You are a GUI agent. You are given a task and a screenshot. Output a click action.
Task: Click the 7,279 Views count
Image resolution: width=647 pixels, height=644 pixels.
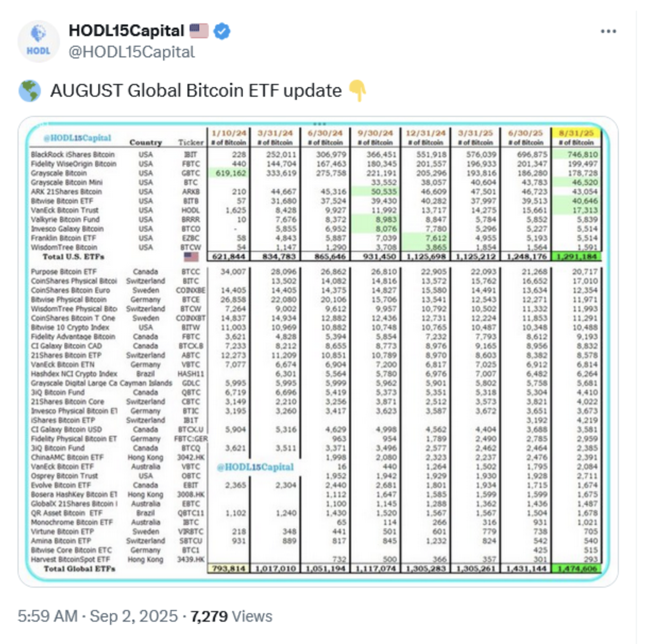click(231, 616)
